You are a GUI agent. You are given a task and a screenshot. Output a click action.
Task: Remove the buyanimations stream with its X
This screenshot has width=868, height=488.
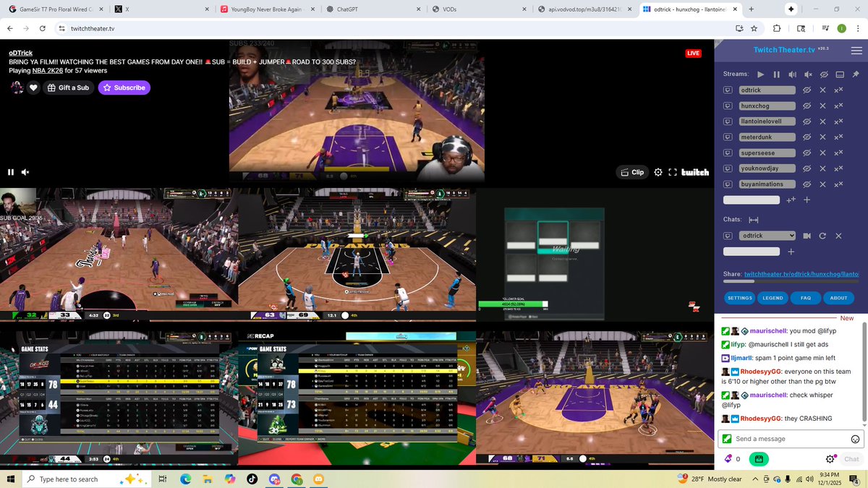point(822,184)
